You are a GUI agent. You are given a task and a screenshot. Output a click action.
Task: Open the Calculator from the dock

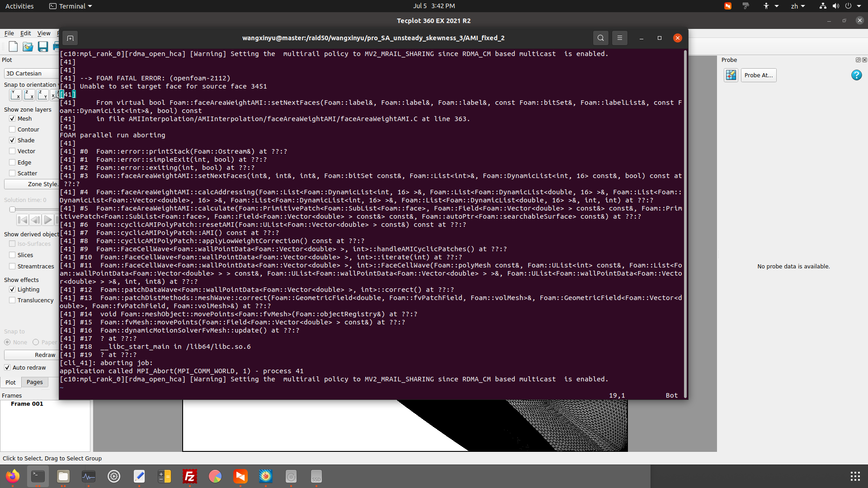click(x=165, y=476)
